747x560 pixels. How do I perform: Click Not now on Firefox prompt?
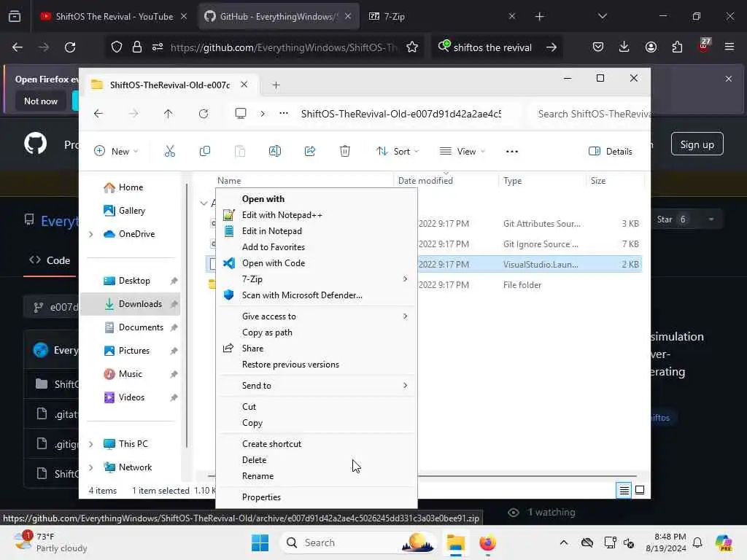click(41, 101)
